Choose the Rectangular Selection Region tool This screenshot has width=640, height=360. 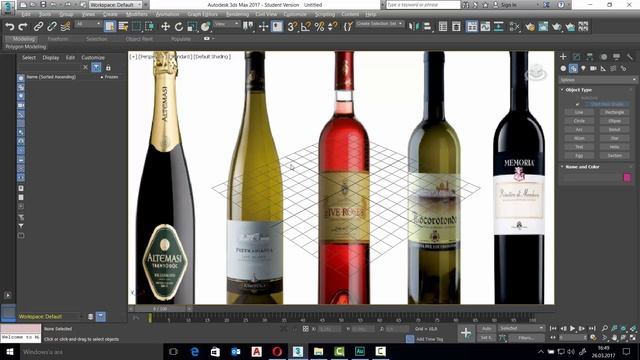point(136,27)
